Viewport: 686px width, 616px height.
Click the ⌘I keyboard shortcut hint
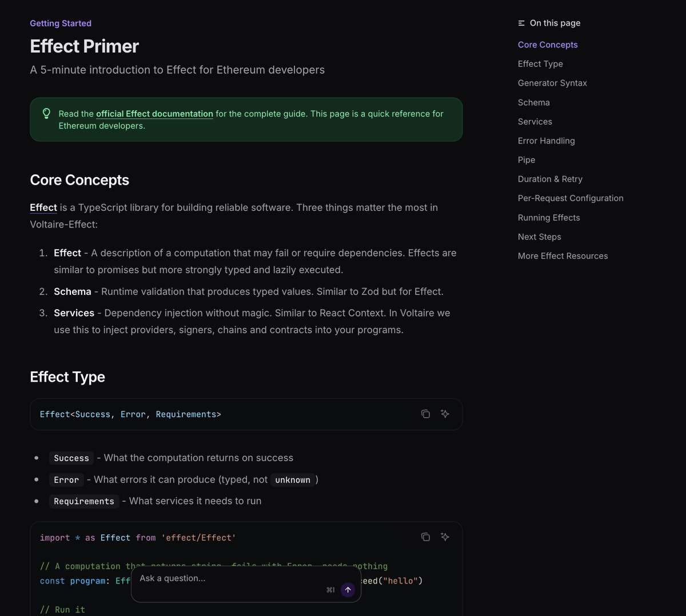pyautogui.click(x=330, y=590)
